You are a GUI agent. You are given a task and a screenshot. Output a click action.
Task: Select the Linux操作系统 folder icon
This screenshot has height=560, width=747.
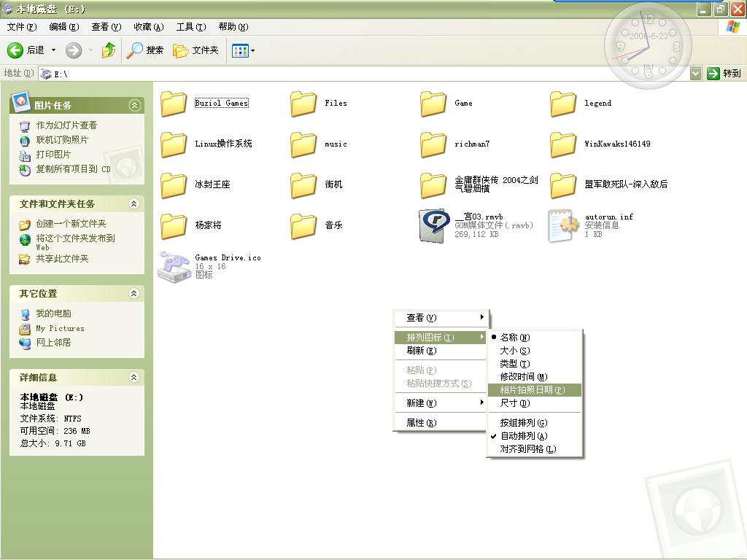pyautogui.click(x=174, y=144)
